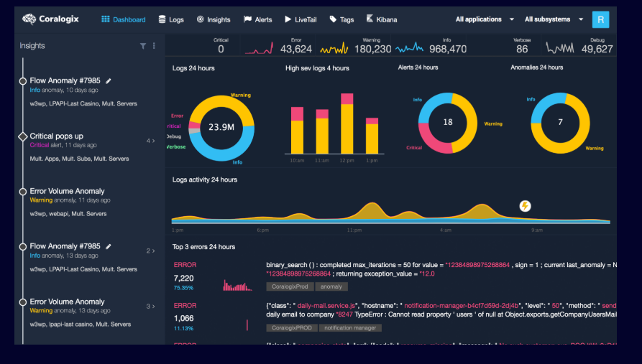Click the 1,066 error count
This screenshot has width=642, height=364.
click(183, 318)
